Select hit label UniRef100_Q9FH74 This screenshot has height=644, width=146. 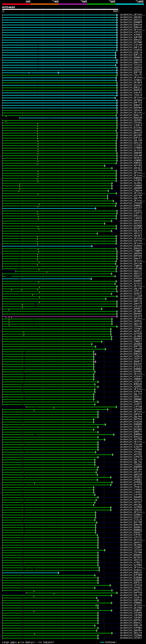point(131,414)
